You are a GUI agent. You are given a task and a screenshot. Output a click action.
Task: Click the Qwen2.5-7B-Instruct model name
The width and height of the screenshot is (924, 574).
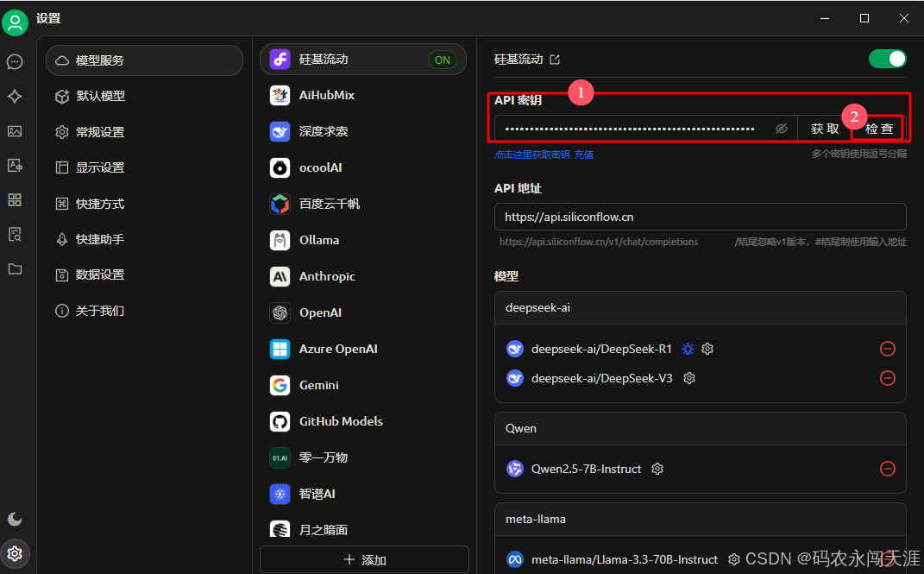tap(587, 469)
